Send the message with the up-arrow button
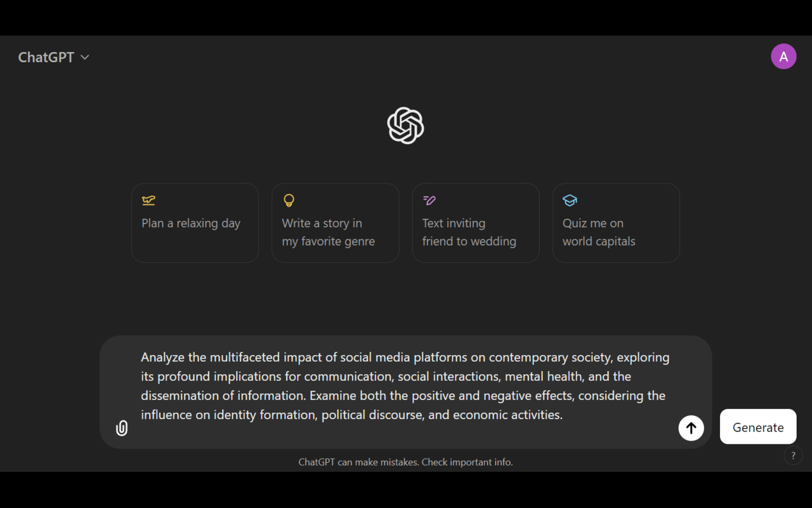812x508 pixels. [691, 428]
